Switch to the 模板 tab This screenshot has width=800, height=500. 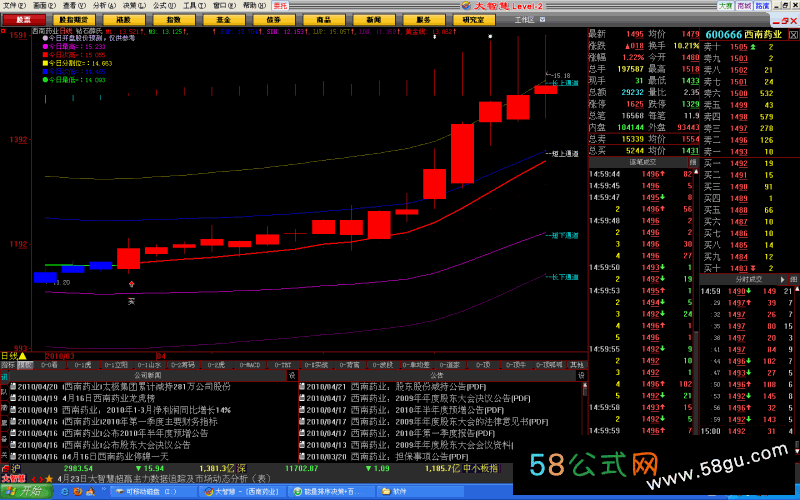tap(24, 365)
